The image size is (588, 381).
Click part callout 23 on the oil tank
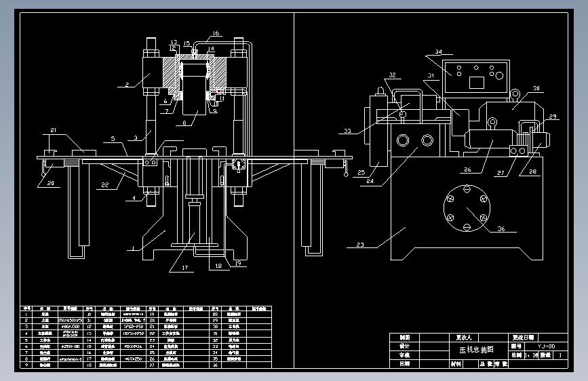pyautogui.click(x=360, y=245)
